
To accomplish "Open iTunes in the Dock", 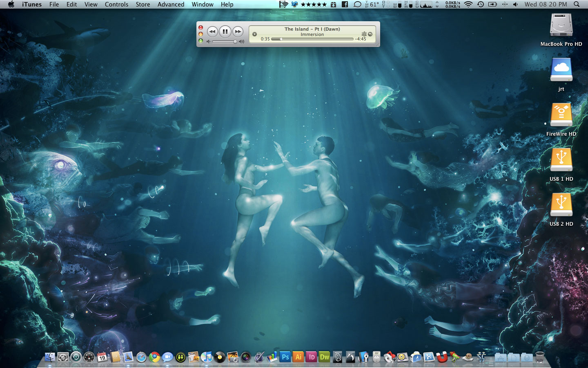I will pyautogui.click(x=207, y=357).
